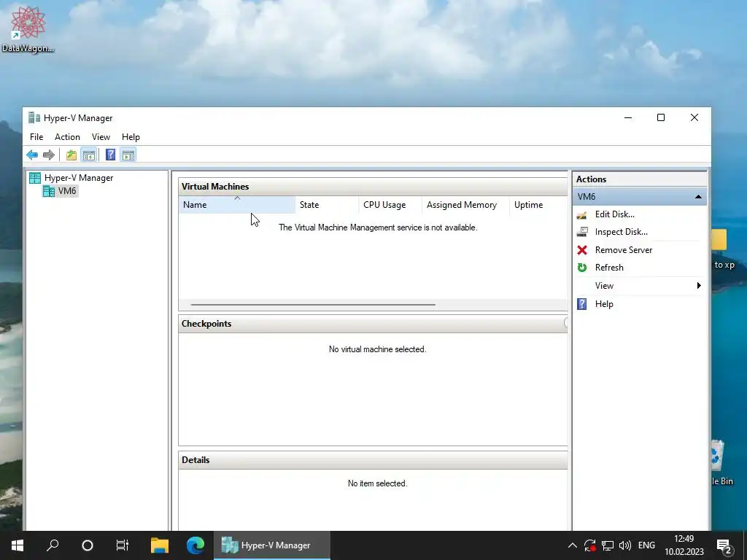Click the red X Remove Server icon
Screen dimensions: 747x560
581,250
